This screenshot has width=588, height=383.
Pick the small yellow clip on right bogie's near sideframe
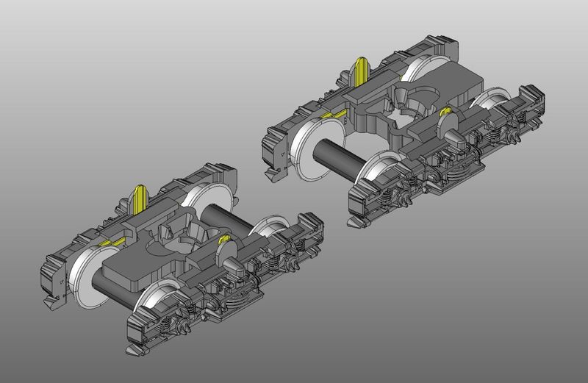[445, 112]
